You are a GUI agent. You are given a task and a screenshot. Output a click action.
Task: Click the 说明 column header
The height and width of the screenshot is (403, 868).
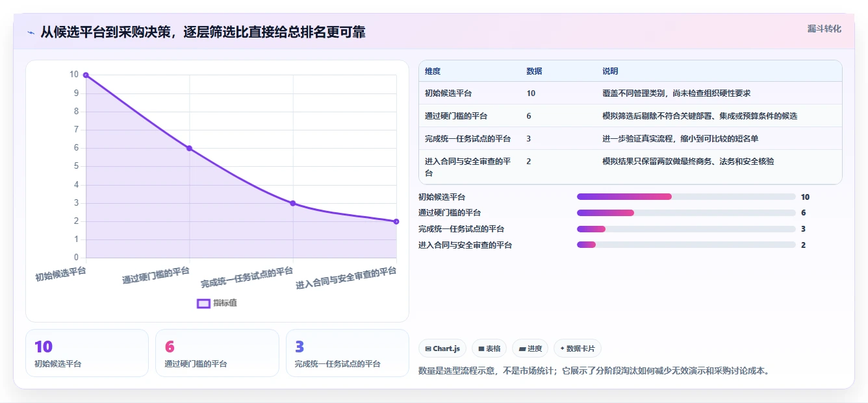pyautogui.click(x=610, y=71)
